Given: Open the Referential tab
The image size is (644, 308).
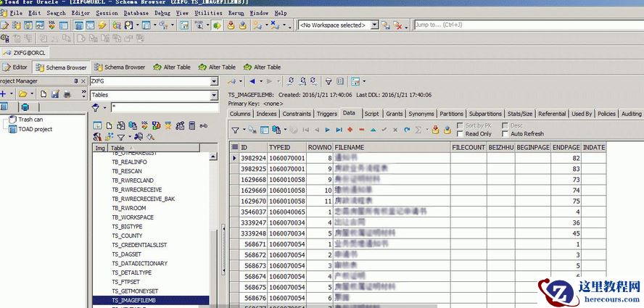Looking at the screenshot, I should coord(552,114).
